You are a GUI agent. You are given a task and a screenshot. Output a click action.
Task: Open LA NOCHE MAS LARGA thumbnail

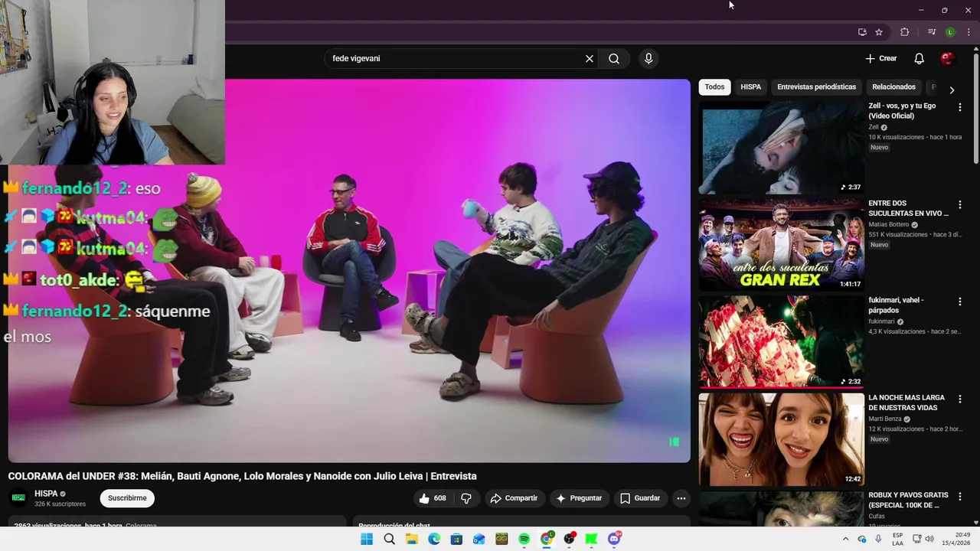[x=781, y=439]
